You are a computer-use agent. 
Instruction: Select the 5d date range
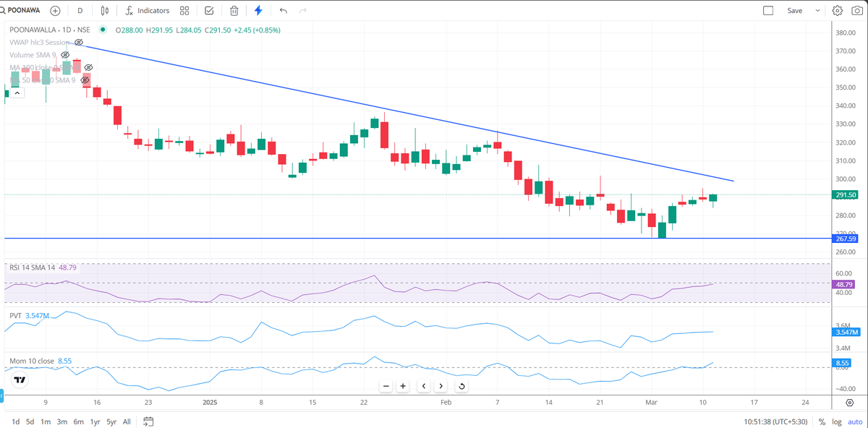point(30,421)
